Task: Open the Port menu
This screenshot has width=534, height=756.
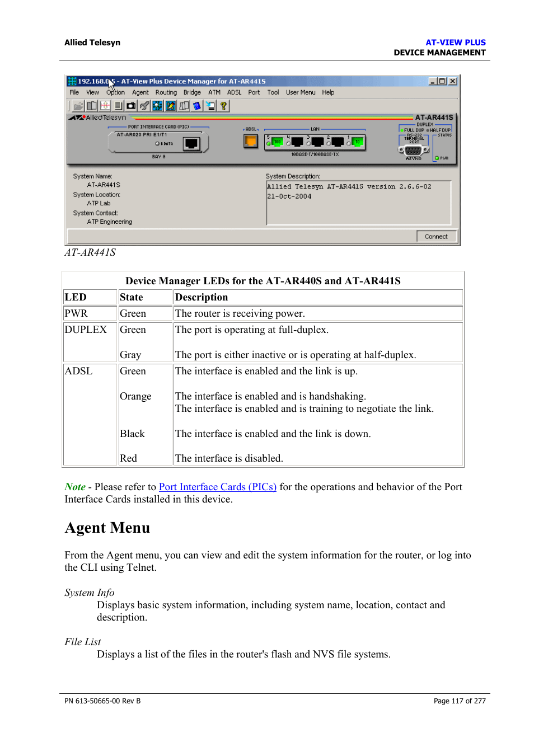Action: click(254, 92)
